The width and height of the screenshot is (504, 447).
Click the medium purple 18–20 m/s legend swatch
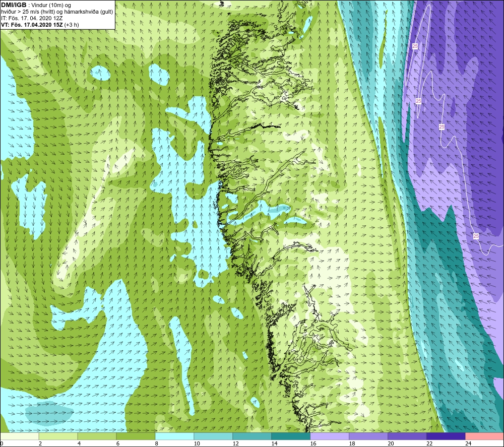368,436
